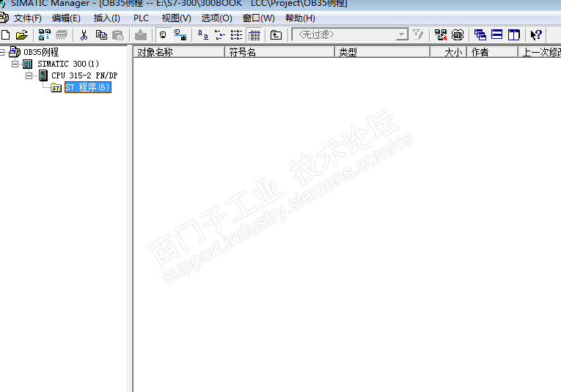Select the Small Icons view mode
Viewport: 561px width, 392px height.
pyautogui.click(x=220, y=35)
